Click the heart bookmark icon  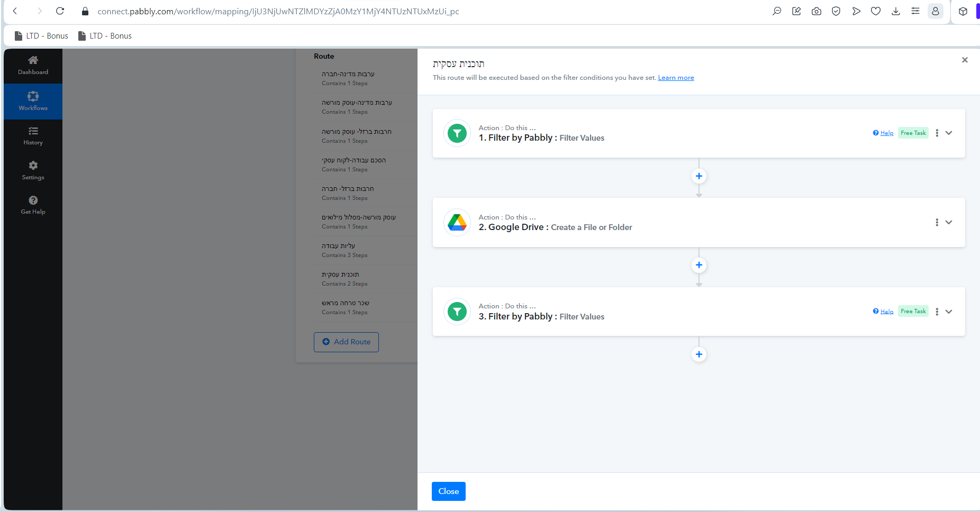[876, 11]
